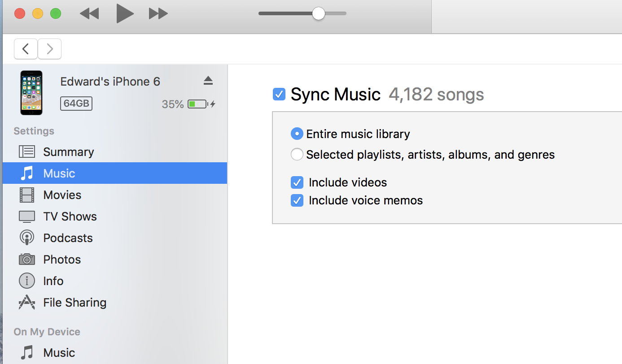Click the Podcasts icon
Viewport: 622px width, 364px height.
pos(27,238)
